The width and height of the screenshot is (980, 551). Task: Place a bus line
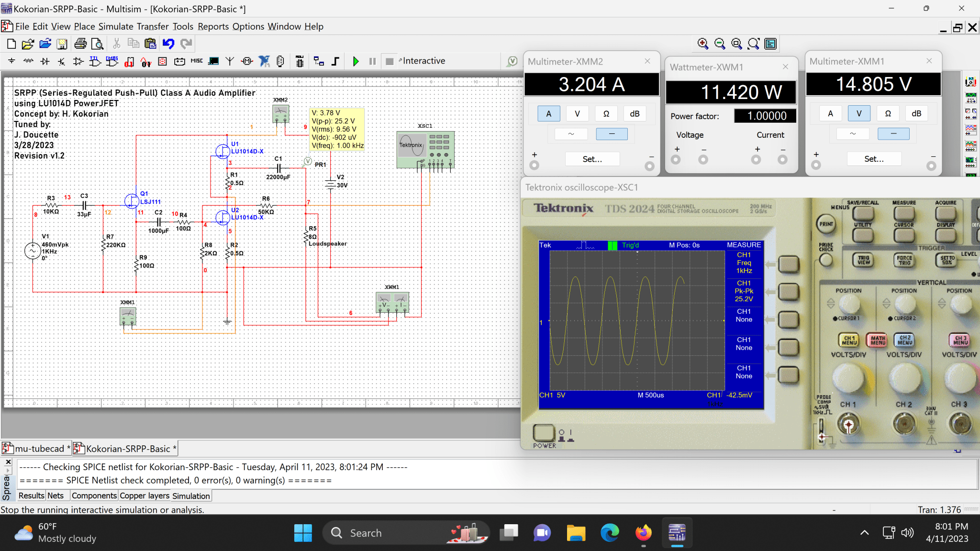[x=335, y=61]
